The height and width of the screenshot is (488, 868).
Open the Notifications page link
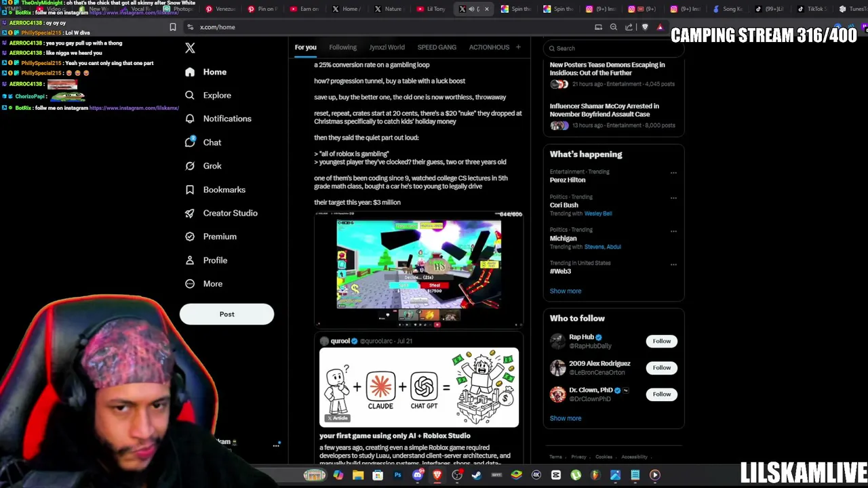(x=227, y=119)
